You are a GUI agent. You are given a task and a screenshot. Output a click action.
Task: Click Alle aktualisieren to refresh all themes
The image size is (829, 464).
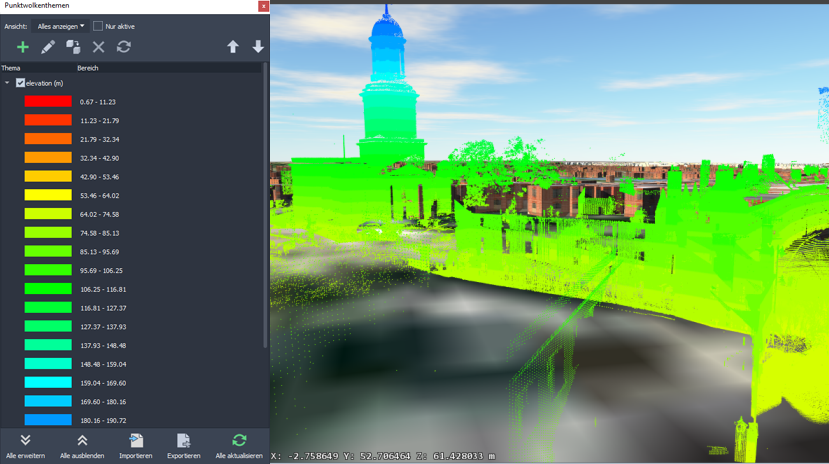[x=239, y=446]
